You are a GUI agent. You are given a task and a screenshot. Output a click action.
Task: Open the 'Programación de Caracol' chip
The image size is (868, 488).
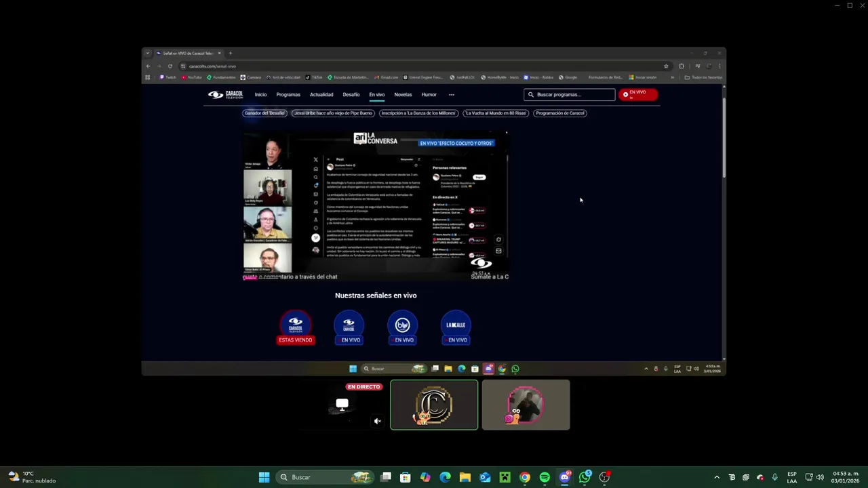coord(560,113)
